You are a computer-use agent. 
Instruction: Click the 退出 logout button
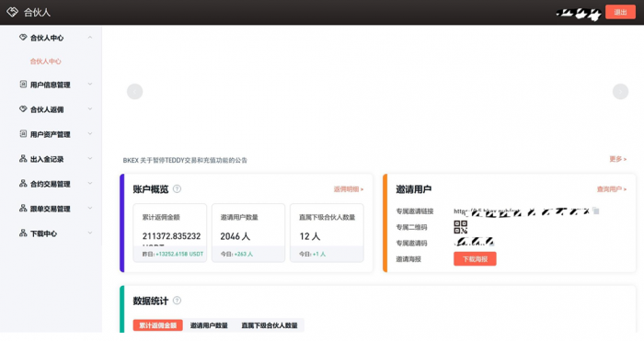pos(620,12)
